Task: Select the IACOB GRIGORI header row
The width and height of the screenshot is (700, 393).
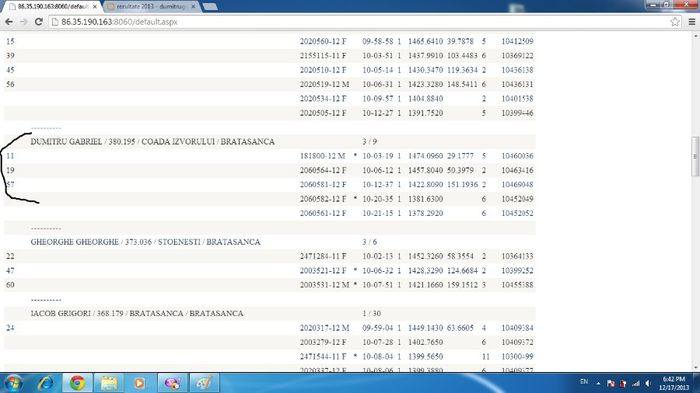Action: [x=270, y=313]
